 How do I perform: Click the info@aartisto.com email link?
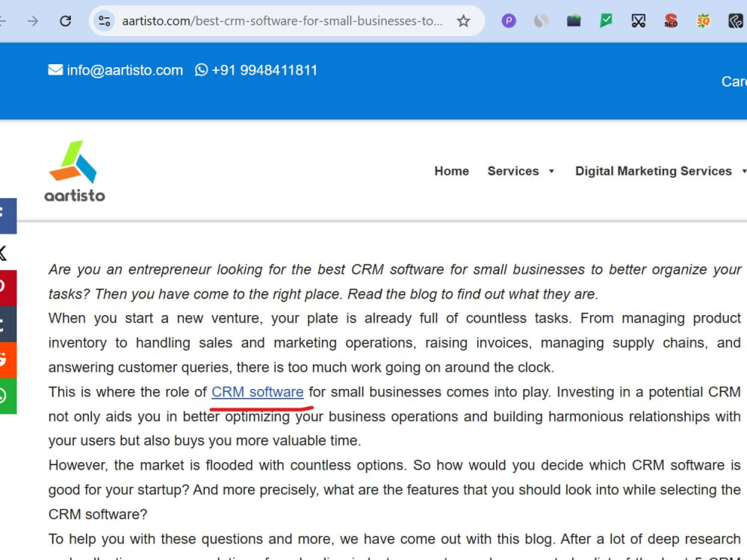(x=125, y=70)
